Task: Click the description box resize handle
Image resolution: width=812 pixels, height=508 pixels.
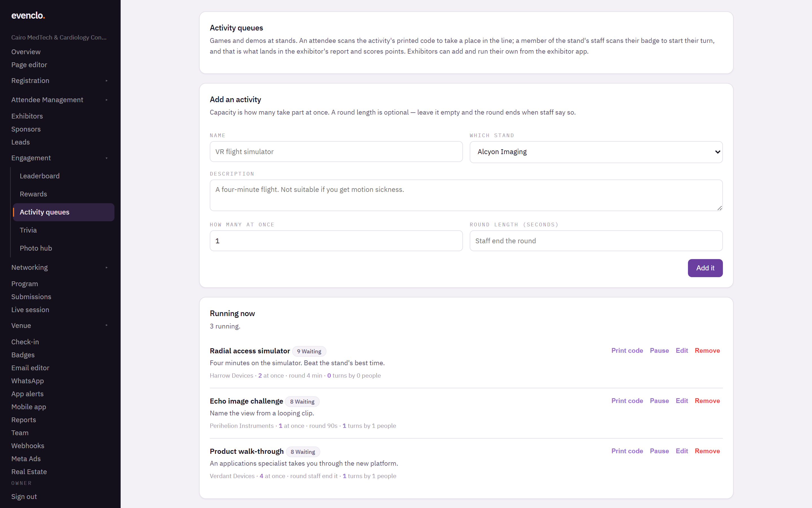Action: (720, 208)
